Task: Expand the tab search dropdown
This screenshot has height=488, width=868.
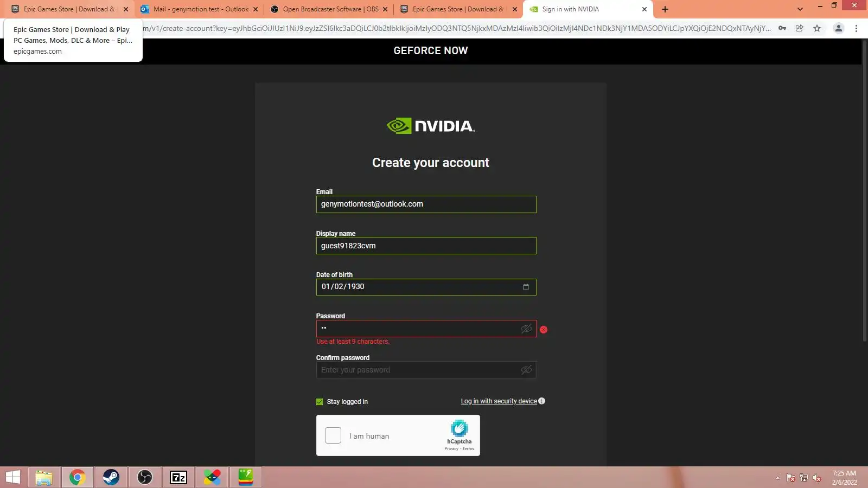Action: coord(800,9)
